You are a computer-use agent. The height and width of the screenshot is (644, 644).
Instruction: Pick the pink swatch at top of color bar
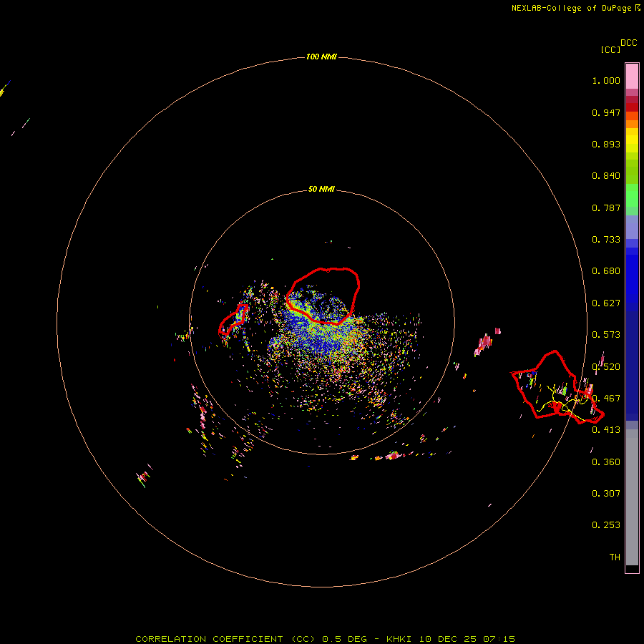[x=632, y=76]
